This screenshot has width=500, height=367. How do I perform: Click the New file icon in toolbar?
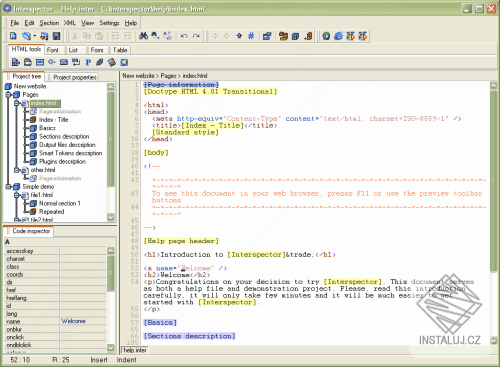pos(13,36)
